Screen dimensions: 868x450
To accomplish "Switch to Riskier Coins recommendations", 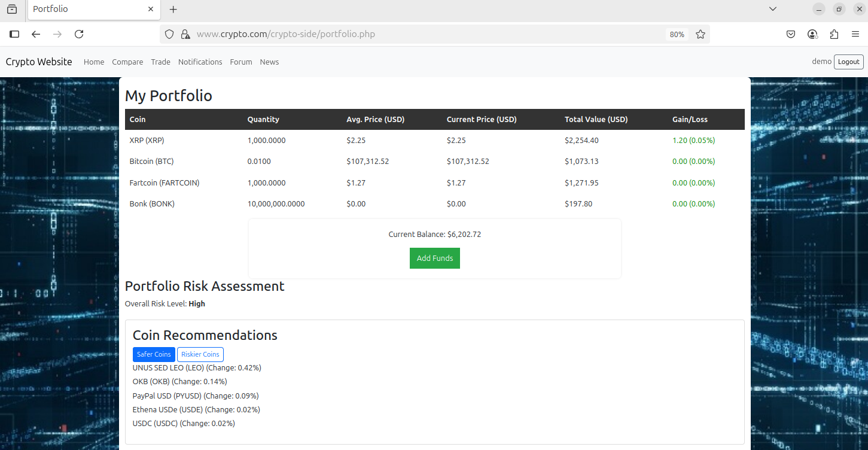I will pos(200,354).
